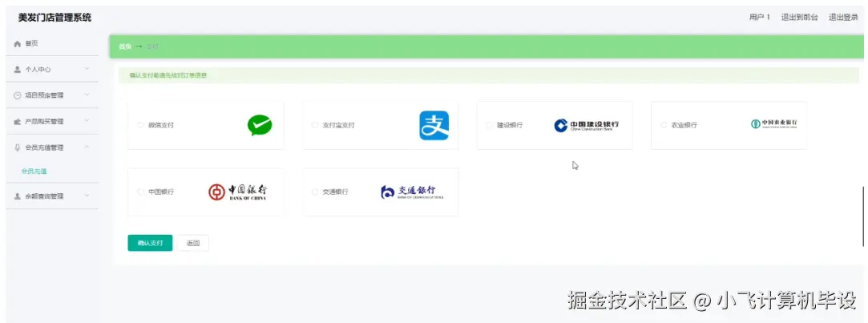Collapse the 会员充值管理 chevron
Screen dimensions: 868x323
pyautogui.click(x=87, y=147)
